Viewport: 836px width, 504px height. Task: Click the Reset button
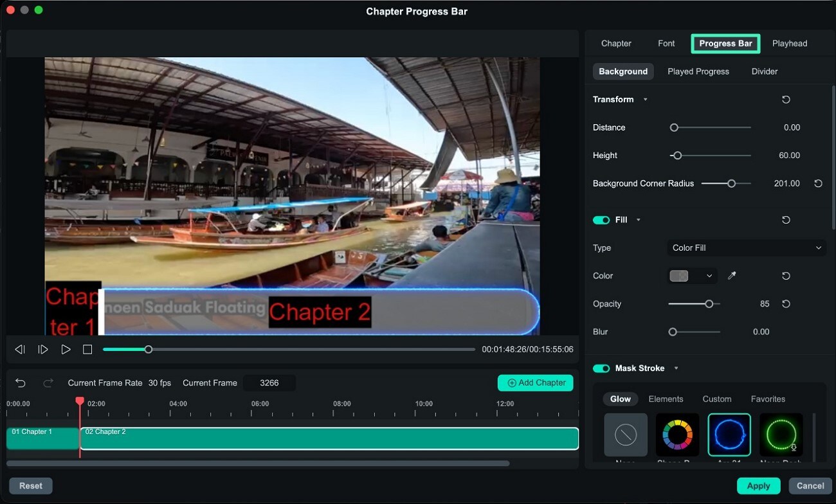[31, 486]
